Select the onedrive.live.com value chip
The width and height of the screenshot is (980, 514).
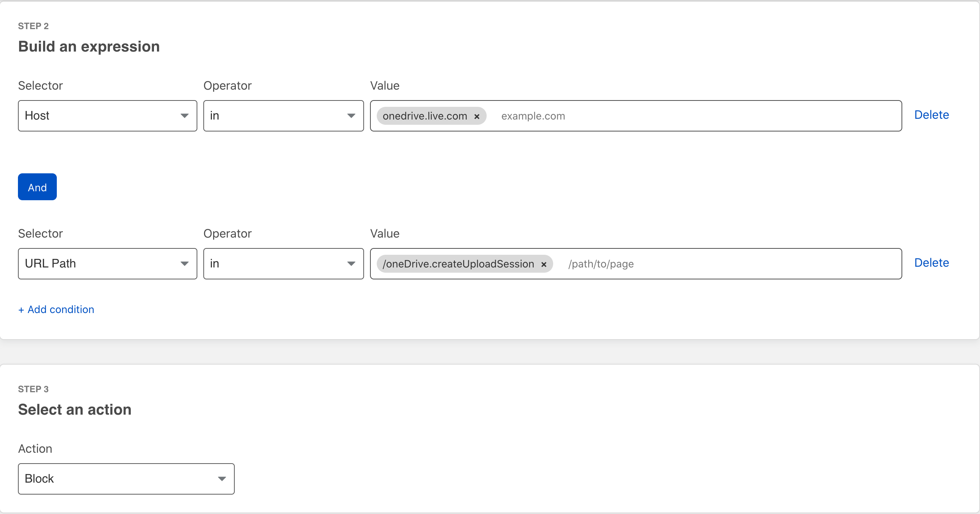click(425, 116)
